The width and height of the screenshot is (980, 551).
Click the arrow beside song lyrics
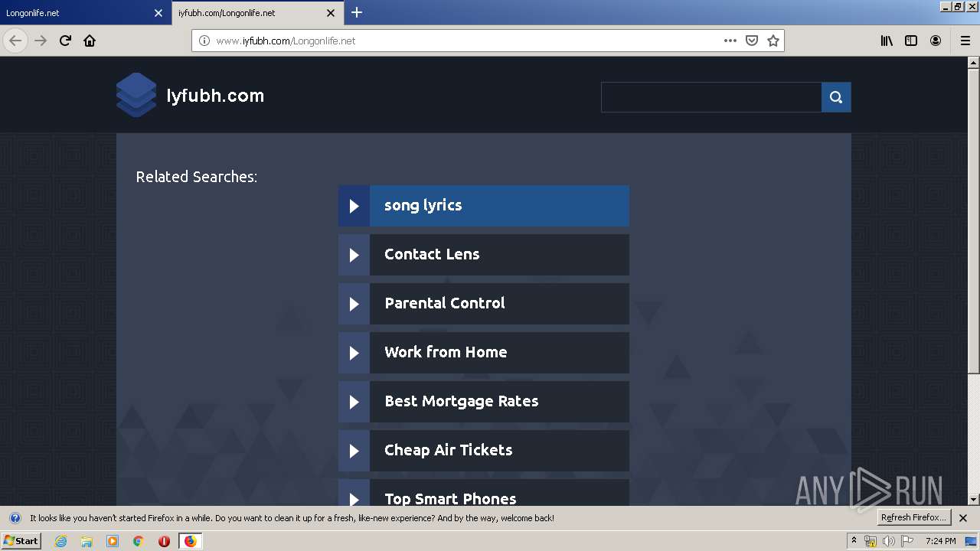point(354,206)
